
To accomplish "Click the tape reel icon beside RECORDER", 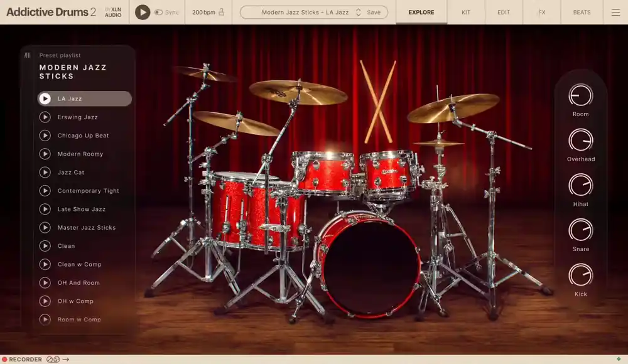I will coord(53,359).
